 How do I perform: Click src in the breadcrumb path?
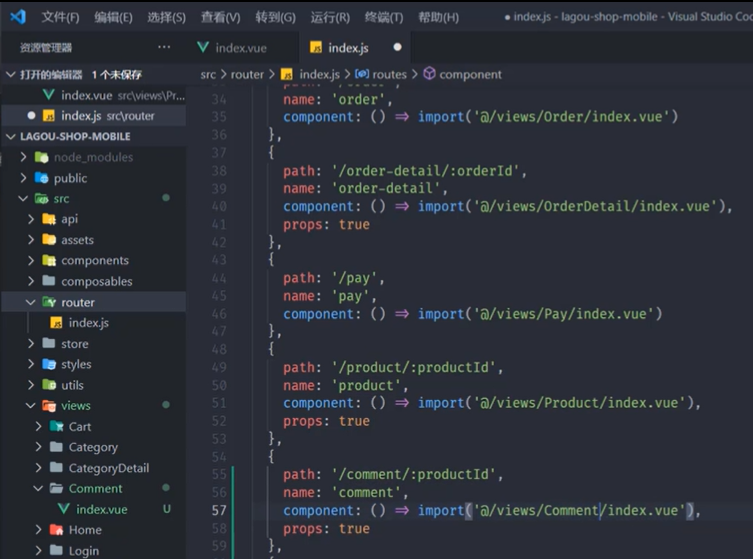coord(208,74)
